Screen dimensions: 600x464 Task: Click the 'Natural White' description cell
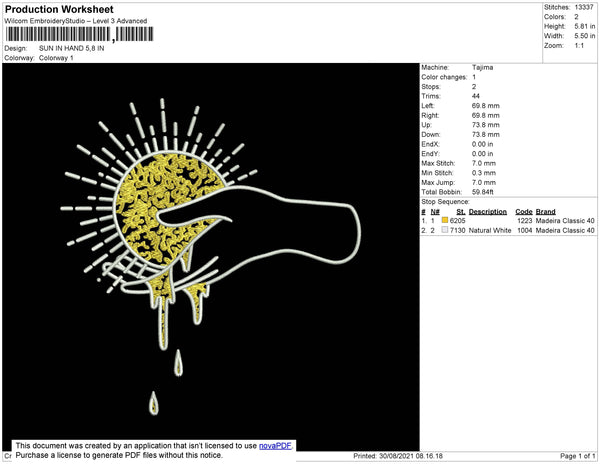490,230
